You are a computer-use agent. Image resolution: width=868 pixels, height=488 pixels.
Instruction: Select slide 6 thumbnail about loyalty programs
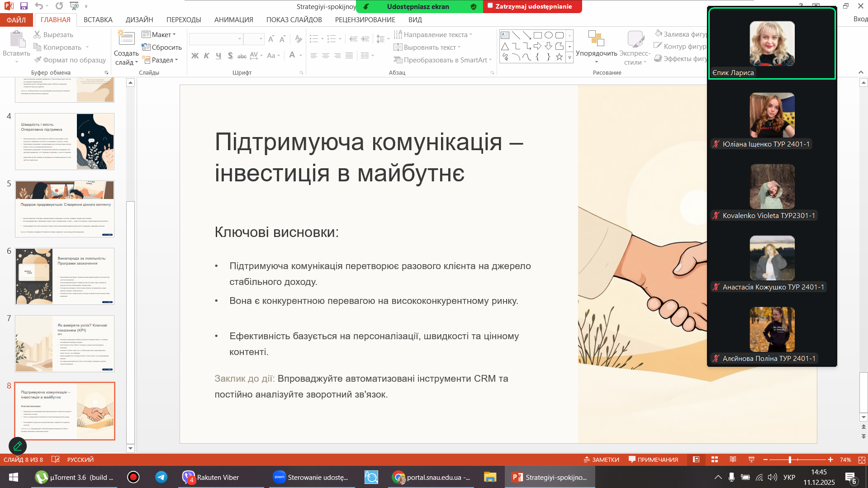[65, 276]
